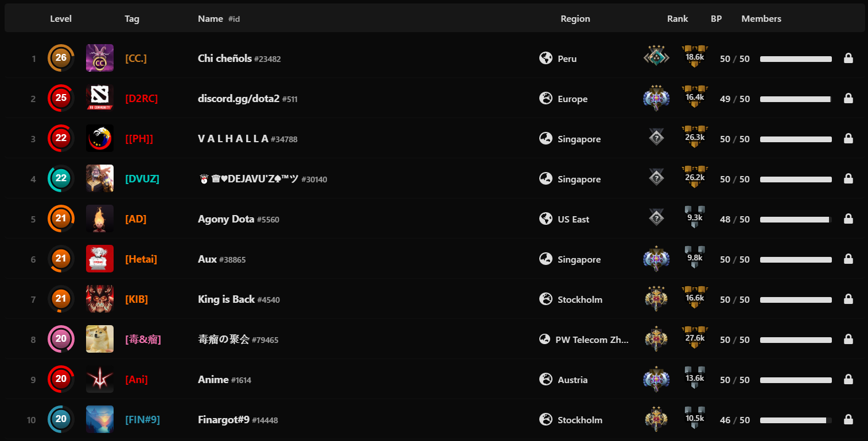
Task: Open the Agony Dota guild link
Action: [226, 219]
